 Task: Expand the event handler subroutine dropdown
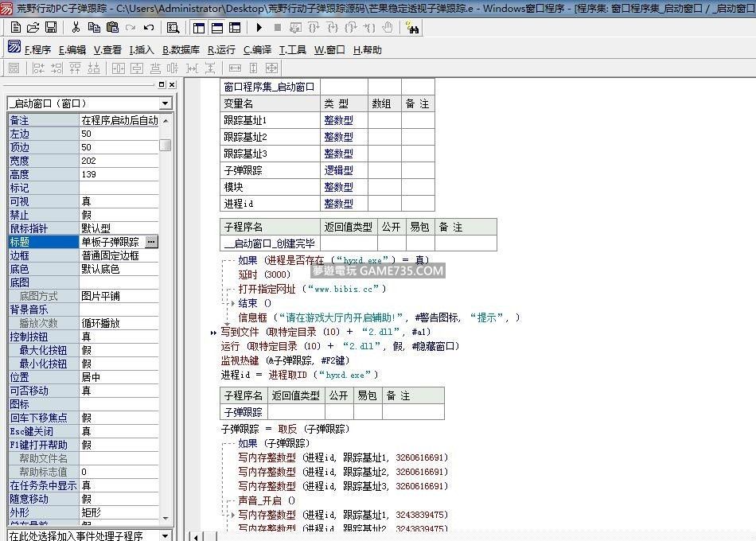[x=166, y=535]
